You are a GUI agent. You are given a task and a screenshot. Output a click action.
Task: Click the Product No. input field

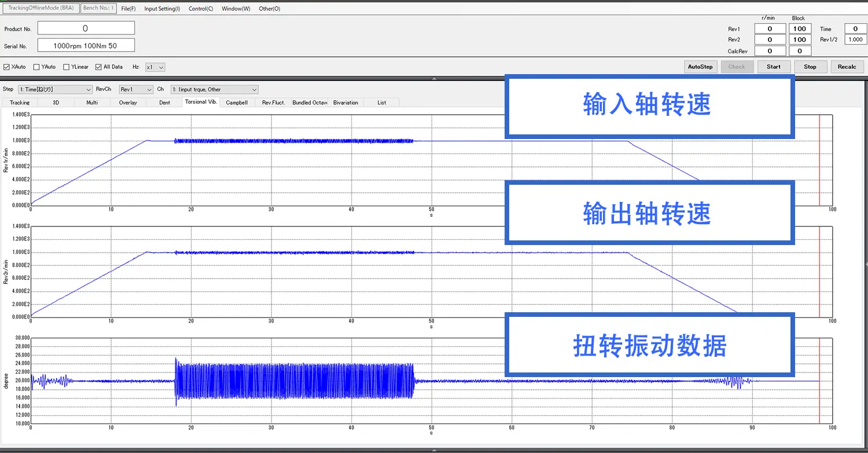point(86,28)
